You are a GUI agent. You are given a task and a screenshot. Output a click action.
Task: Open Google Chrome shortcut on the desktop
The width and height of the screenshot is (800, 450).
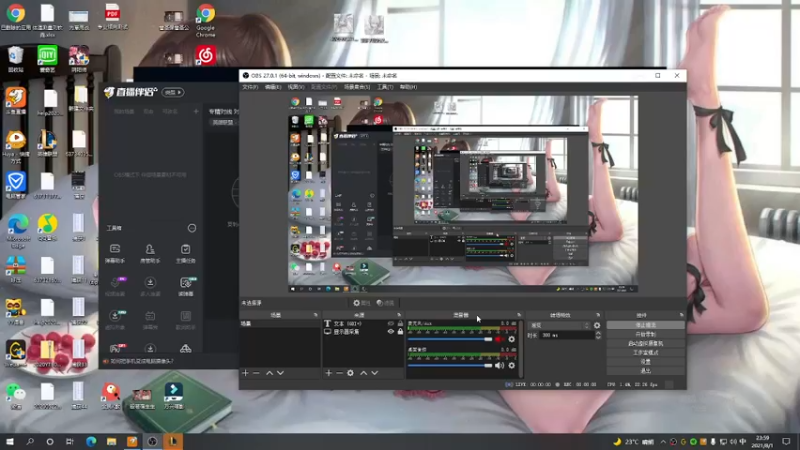(206, 20)
